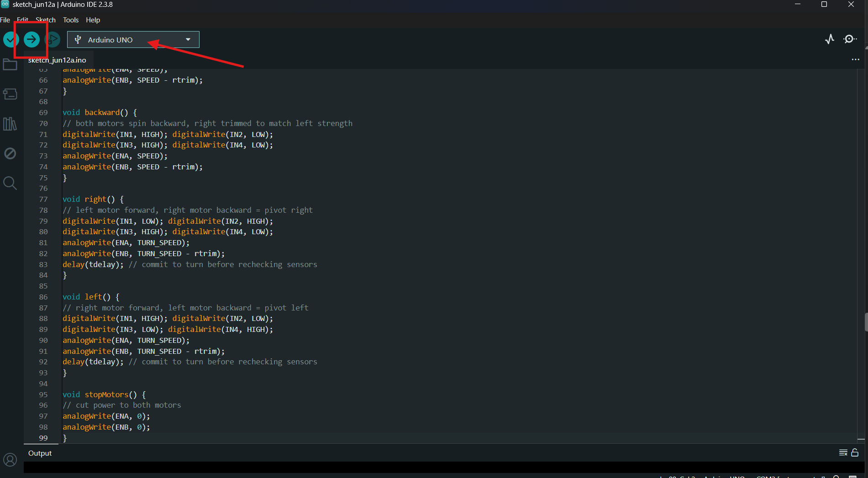
Task: Click 'analogWrite(ENB, TURN_SPEED - rtrim);' on line 91
Action: (143, 352)
